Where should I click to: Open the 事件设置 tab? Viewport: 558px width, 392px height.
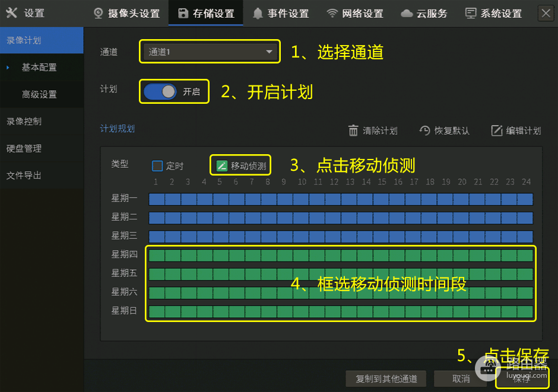(x=280, y=14)
